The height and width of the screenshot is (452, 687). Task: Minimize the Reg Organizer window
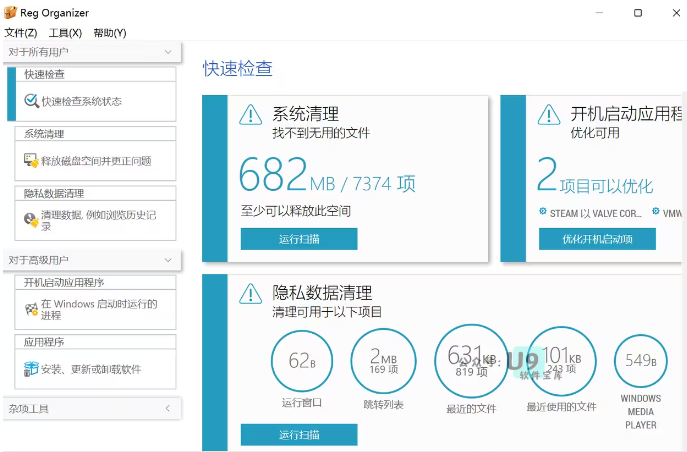click(x=599, y=13)
